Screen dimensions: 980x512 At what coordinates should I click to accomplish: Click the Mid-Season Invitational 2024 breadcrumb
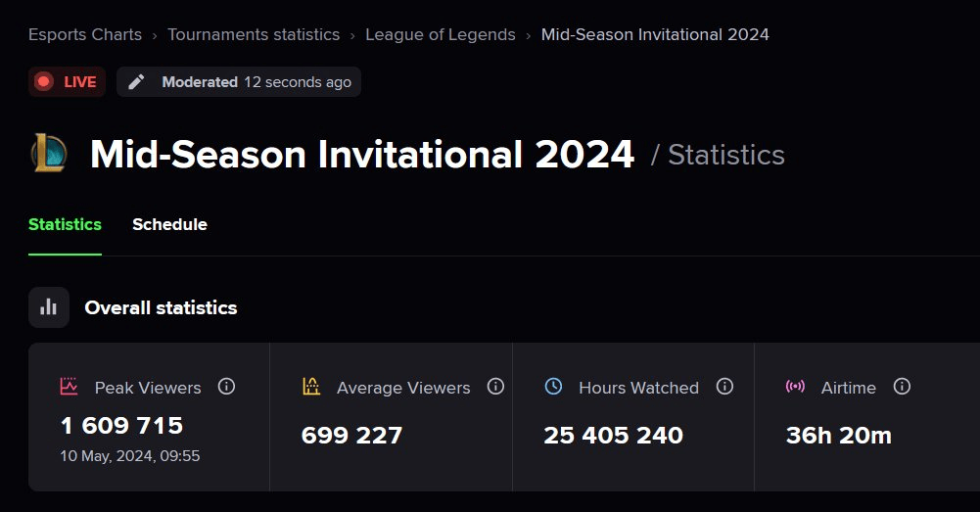[655, 34]
